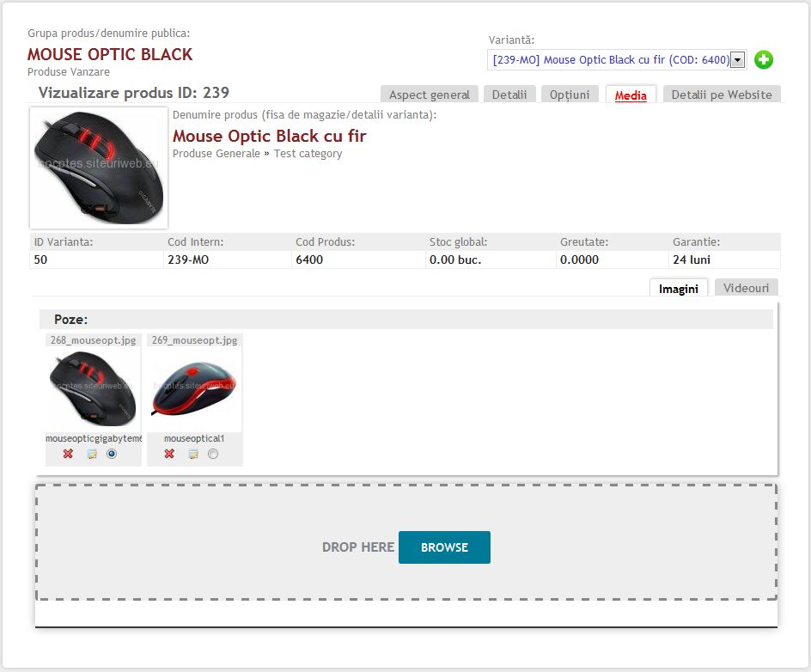Image resolution: width=811 pixels, height=672 pixels.
Task: Click the Produse Generale breadcrumb link
Action: tap(216, 154)
